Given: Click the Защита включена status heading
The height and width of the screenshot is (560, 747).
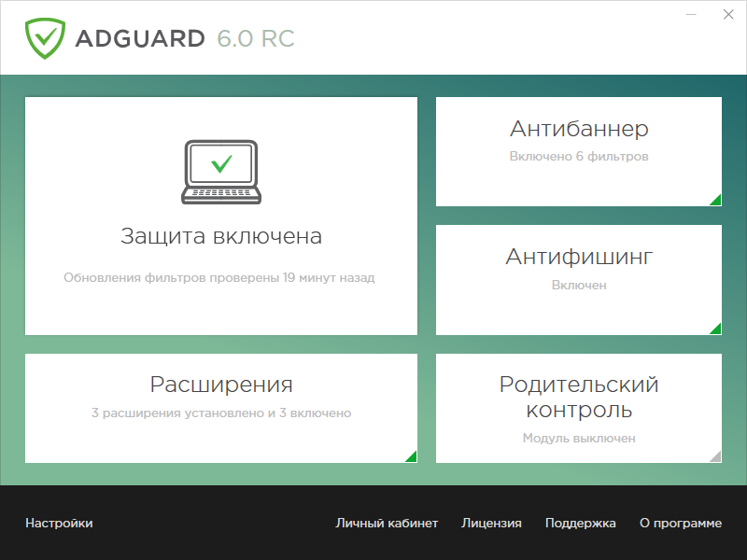Looking at the screenshot, I should coord(221,236).
